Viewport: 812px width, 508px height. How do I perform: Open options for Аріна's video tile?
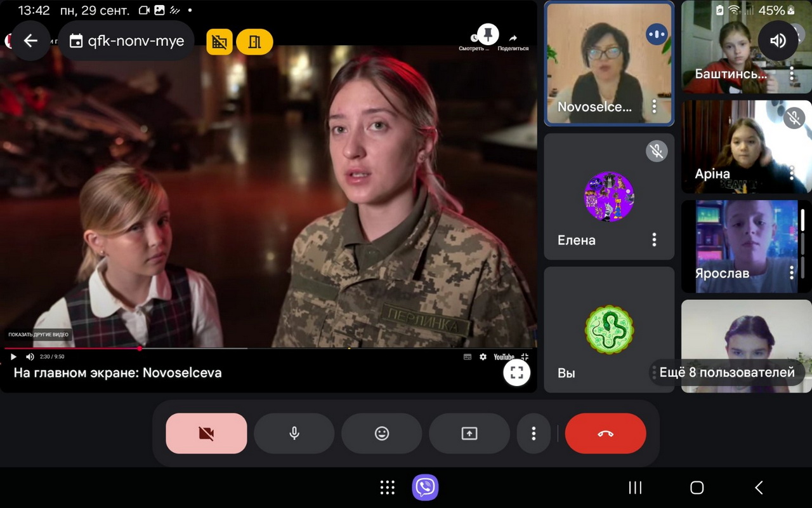click(791, 173)
